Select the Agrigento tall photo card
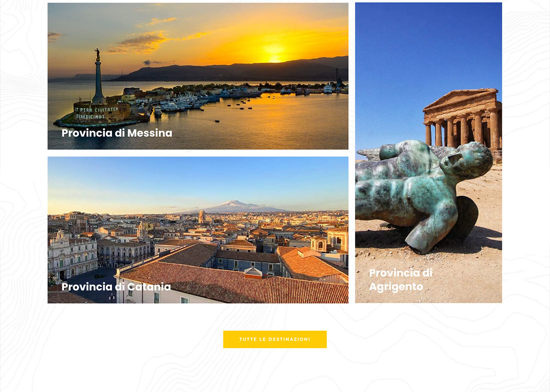This screenshot has height=392, width=550. [429, 152]
